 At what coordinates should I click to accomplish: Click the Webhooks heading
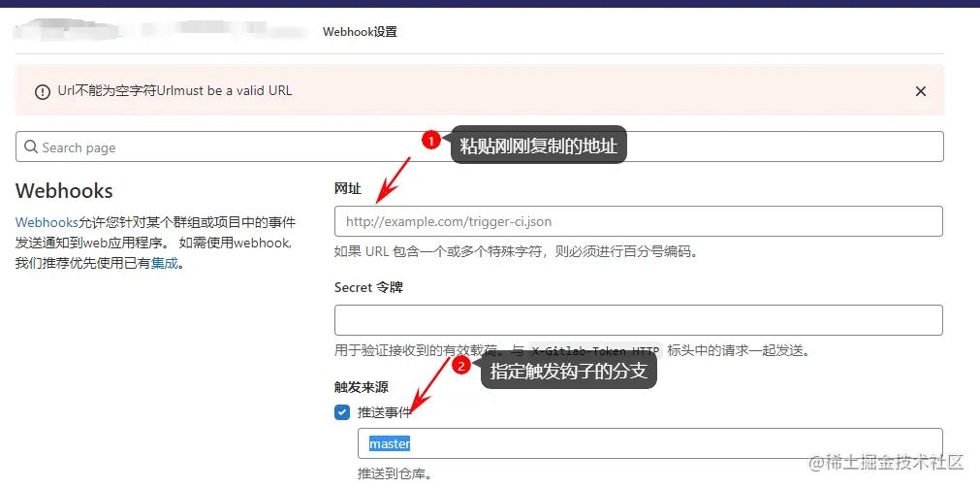64,190
